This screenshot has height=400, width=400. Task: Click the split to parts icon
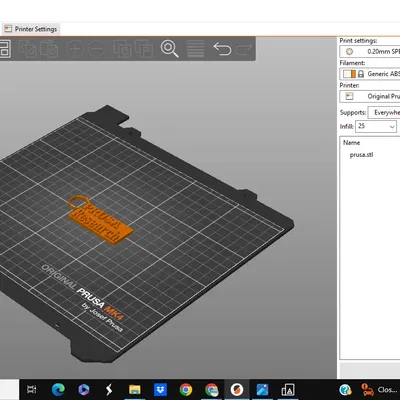144,49
